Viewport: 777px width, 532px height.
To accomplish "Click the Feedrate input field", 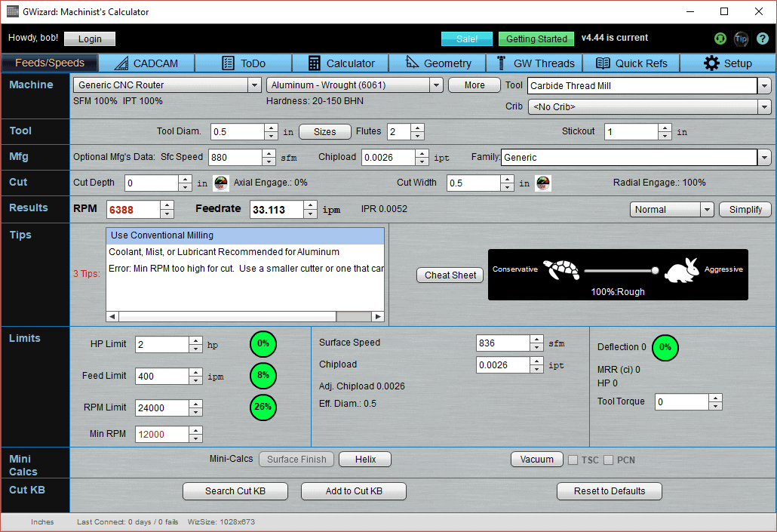I will [275, 209].
